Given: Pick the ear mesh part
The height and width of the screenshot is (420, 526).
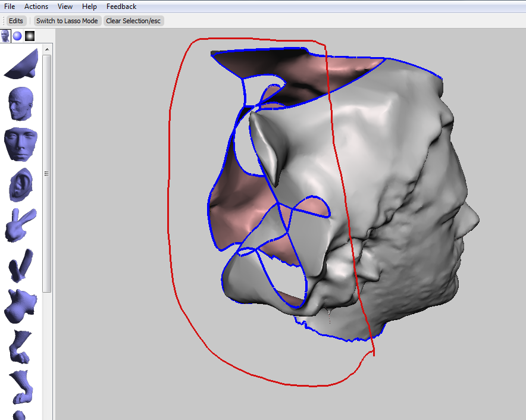Looking at the screenshot, I should (21, 185).
